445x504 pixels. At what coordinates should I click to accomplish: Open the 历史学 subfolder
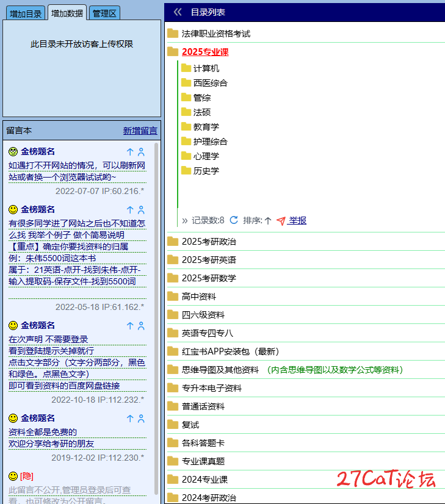pos(206,171)
